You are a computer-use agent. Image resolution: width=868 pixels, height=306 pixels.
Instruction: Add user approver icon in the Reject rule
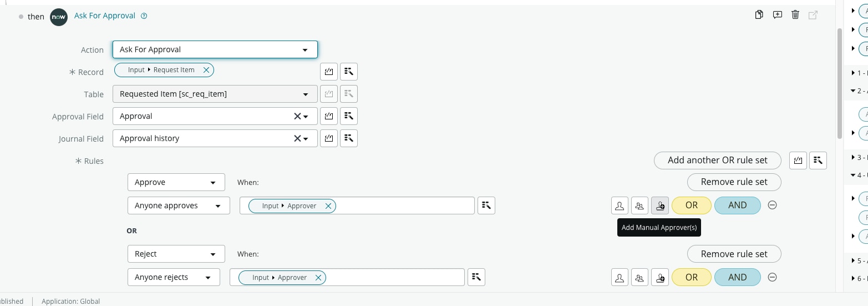620,277
